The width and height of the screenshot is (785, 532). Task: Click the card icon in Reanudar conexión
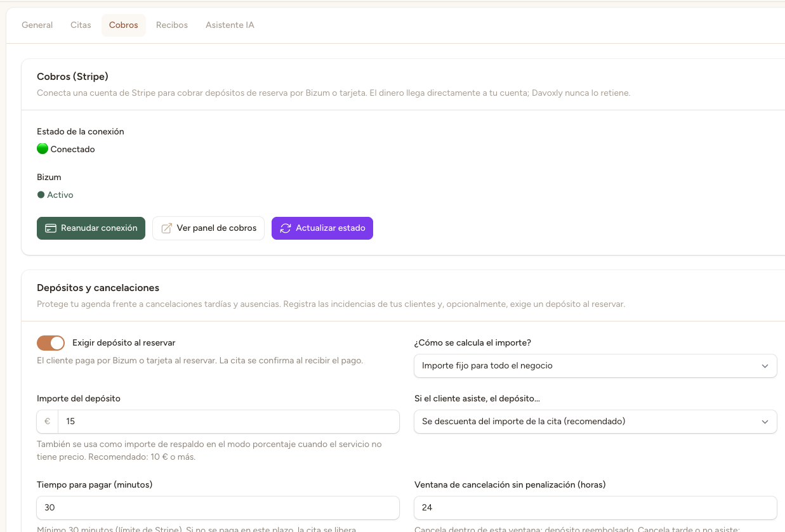tap(51, 228)
